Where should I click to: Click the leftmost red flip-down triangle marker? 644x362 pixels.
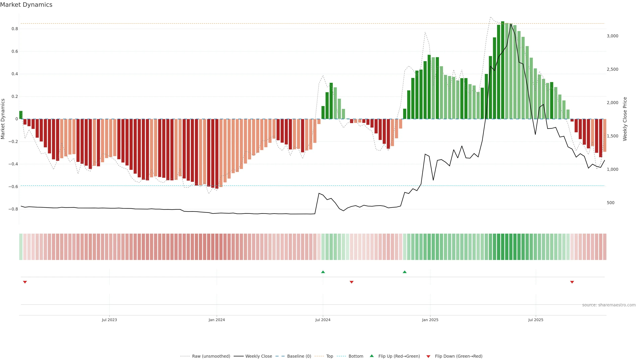coord(25,282)
